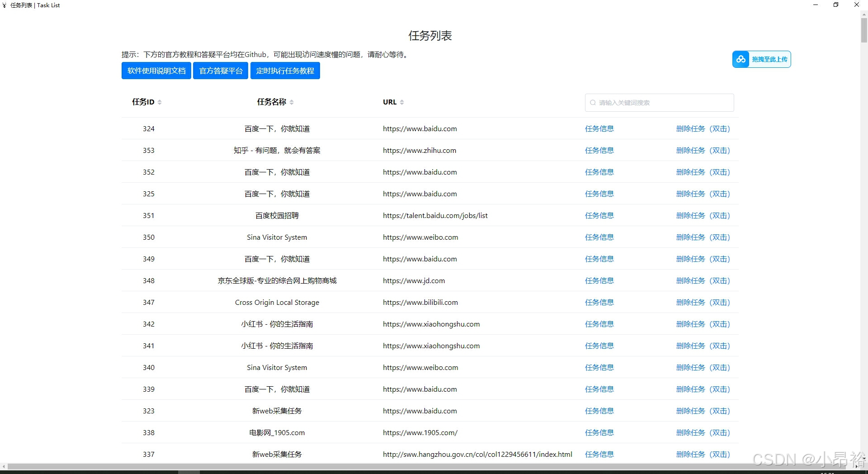This screenshot has height=474, width=868.
Task: Select task name 知乎 - 有问题，就会有答案
Action: [x=277, y=151]
